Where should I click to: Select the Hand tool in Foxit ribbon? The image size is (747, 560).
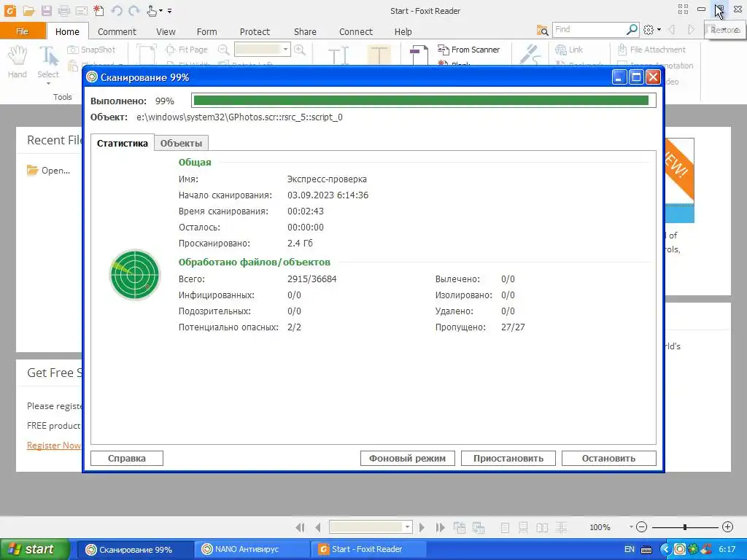tap(18, 62)
